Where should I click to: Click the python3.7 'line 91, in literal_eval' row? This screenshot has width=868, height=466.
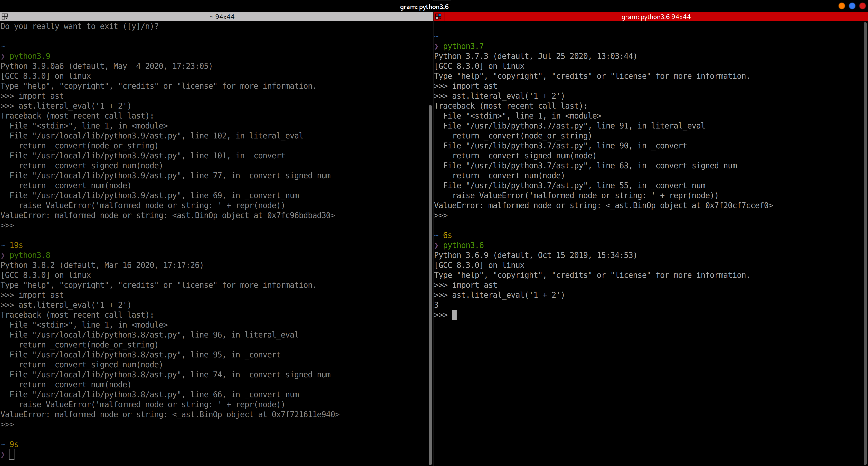(x=574, y=126)
